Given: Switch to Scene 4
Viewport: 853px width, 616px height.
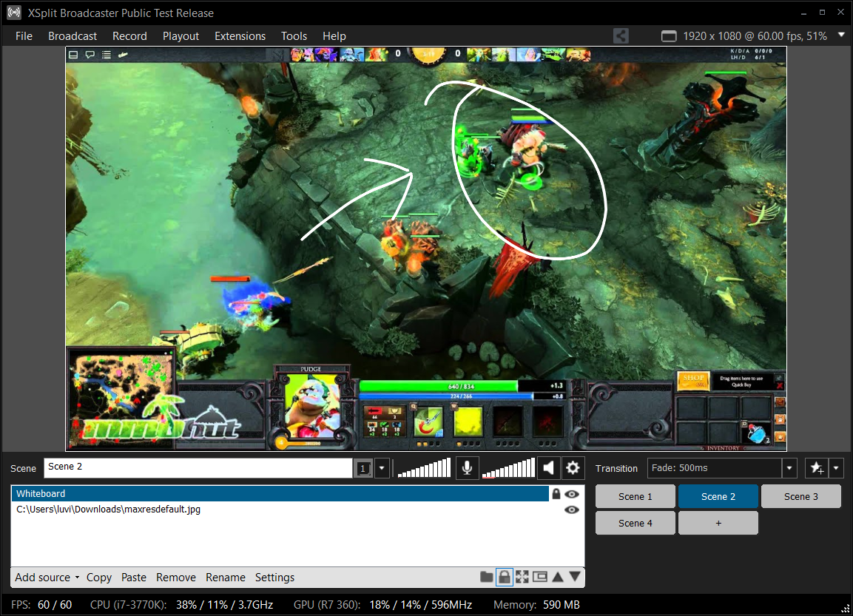Looking at the screenshot, I should point(635,523).
